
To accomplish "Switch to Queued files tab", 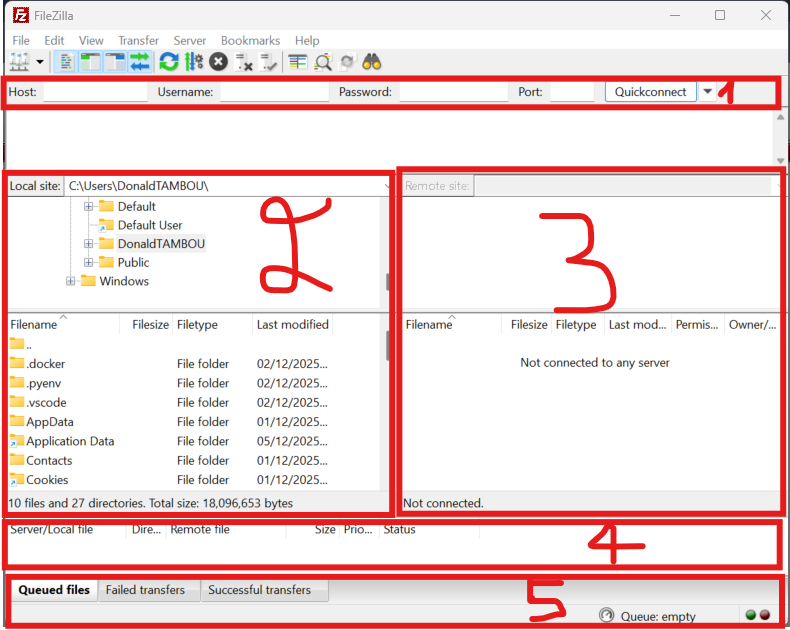I will click(x=54, y=590).
